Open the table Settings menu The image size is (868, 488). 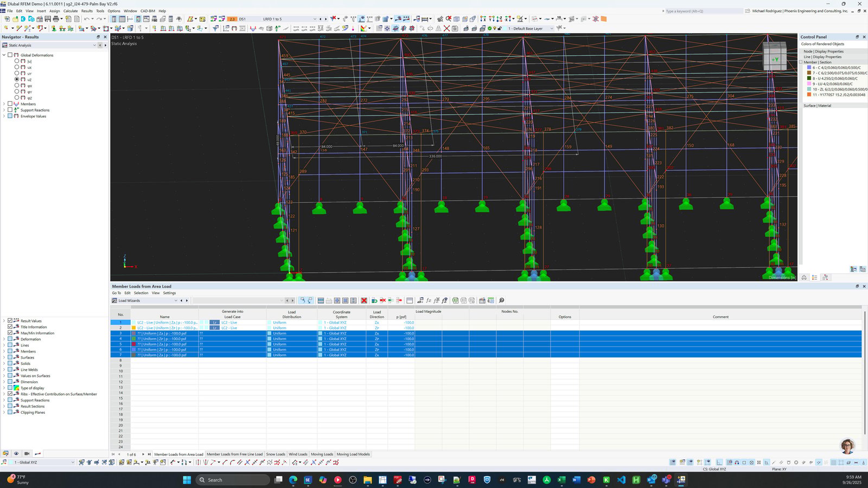pos(170,293)
